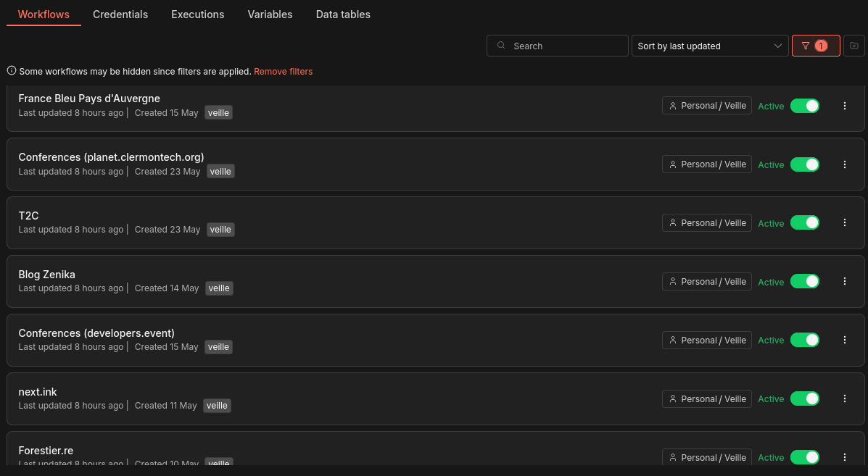The width and height of the screenshot is (868, 476).
Task: Click the Personal / Veille badge for T2C
Action: click(706, 223)
